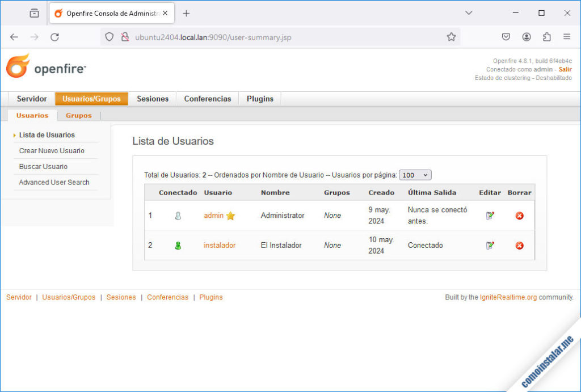Open the Servidor main tab
The height and width of the screenshot is (392, 581).
(x=32, y=99)
